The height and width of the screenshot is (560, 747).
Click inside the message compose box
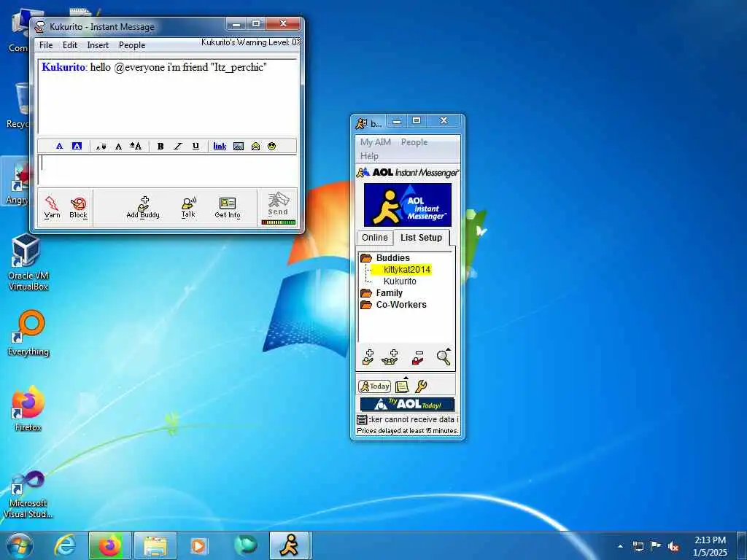pos(168,170)
